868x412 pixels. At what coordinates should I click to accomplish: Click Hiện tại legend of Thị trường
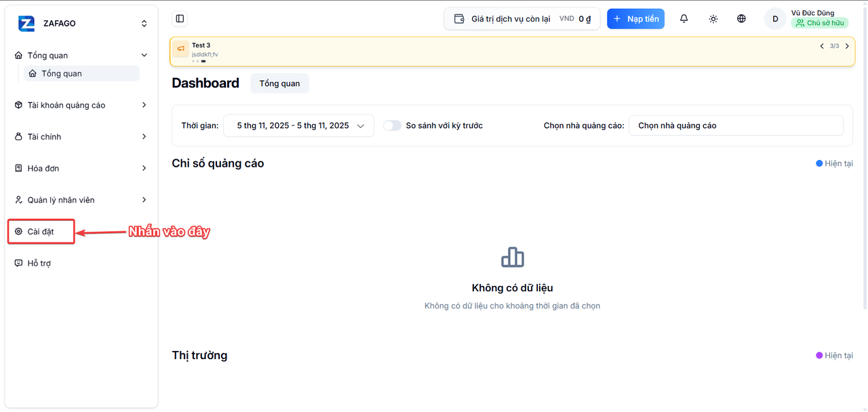[x=834, y=355]
